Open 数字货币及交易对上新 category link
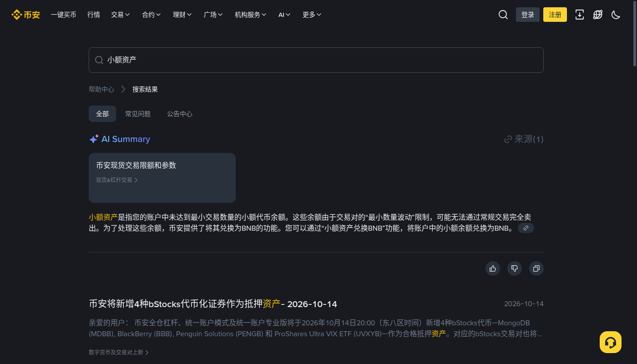 point(119,352)
